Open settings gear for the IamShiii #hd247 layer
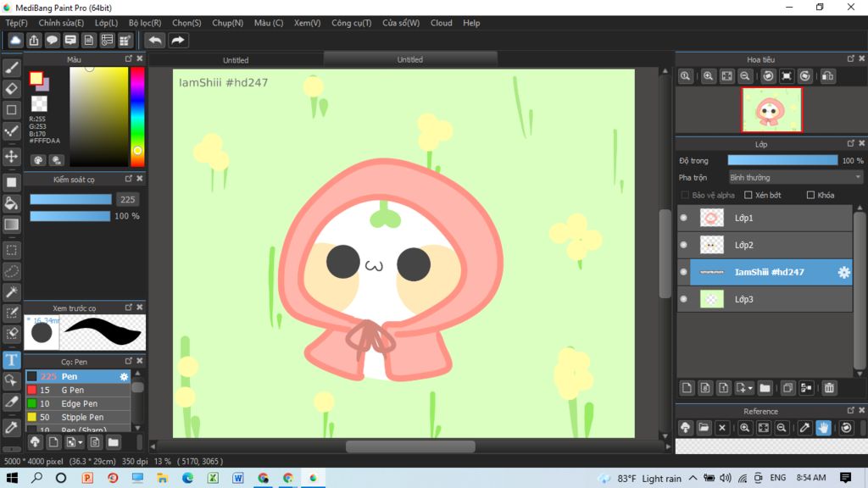 (x=843, y=272)
